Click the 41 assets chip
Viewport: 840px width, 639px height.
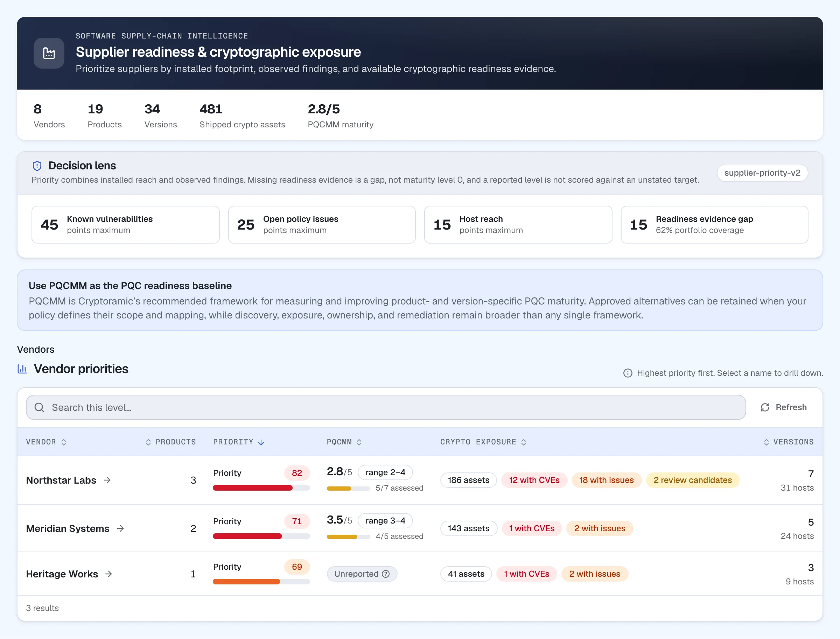click(x=466, y=574)
